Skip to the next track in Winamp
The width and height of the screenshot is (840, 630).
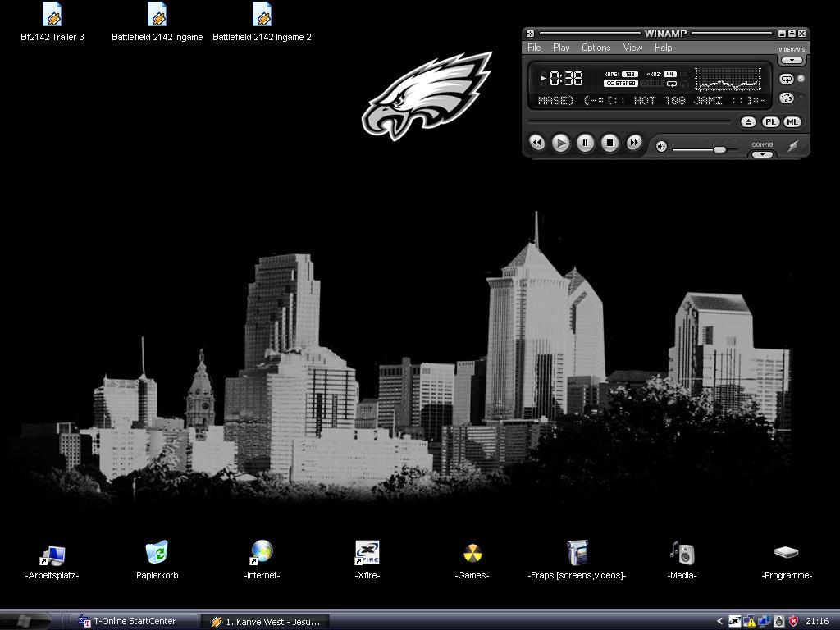tap(633, 143)
